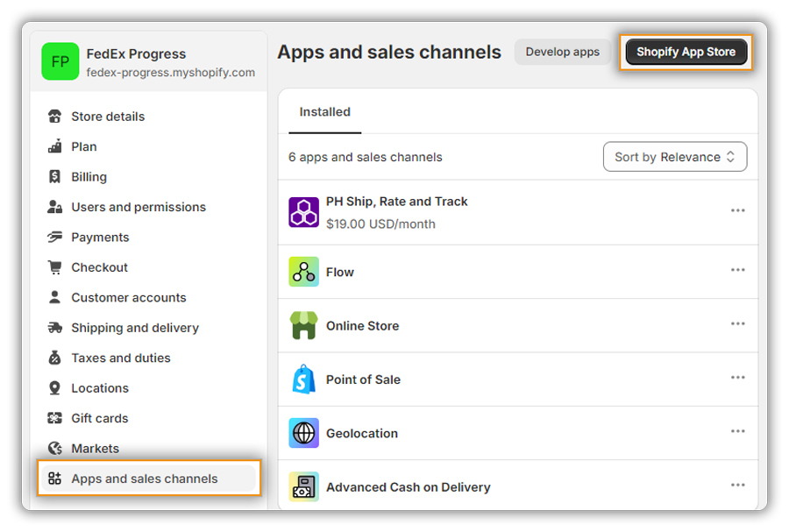This screenshot has width=789, height=532.
Task: Click the $19.00 USD/month price text
Action: (x=380, y=223)
